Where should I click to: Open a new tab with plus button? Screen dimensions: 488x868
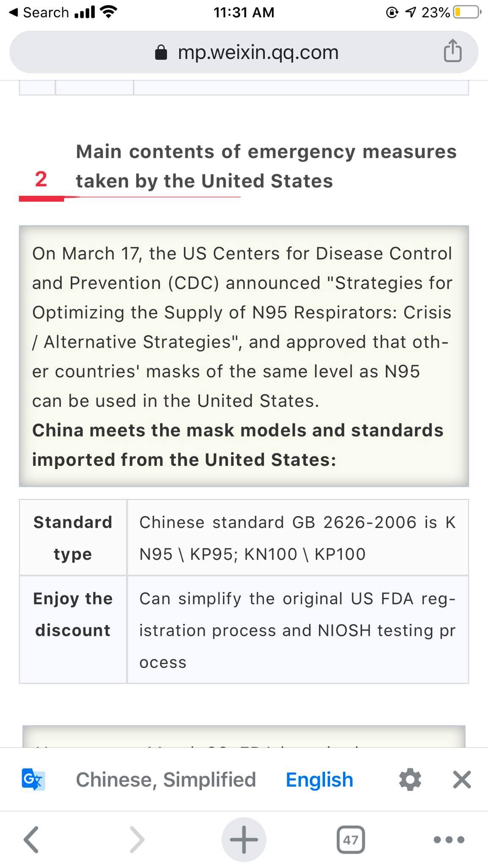244,839
